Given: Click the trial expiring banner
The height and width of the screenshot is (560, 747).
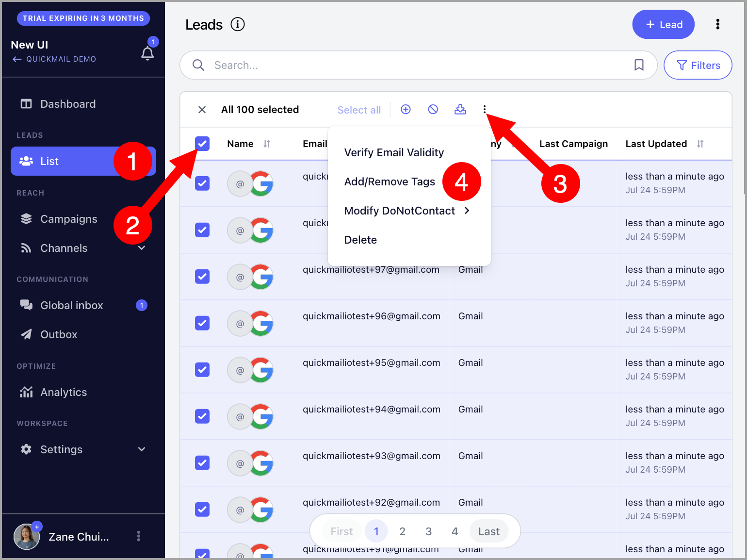Looking at the screenshot, I should (x=83, y=18).
